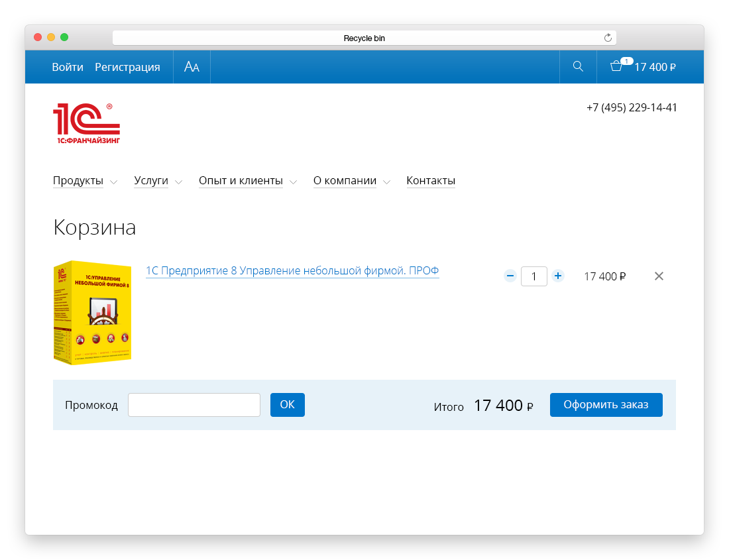The image size is (729, 560).
Task: Click the Оформить заказ checkout button
Action: click(x=606, y=405)
